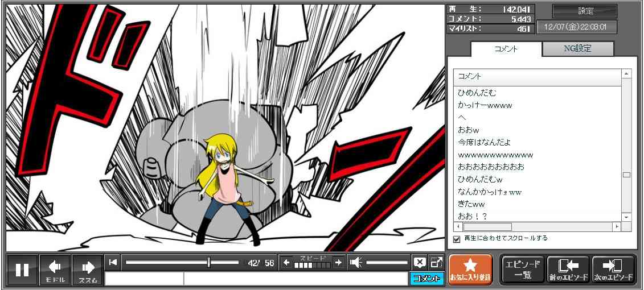Pause the video playback

(x=22, y=270)
